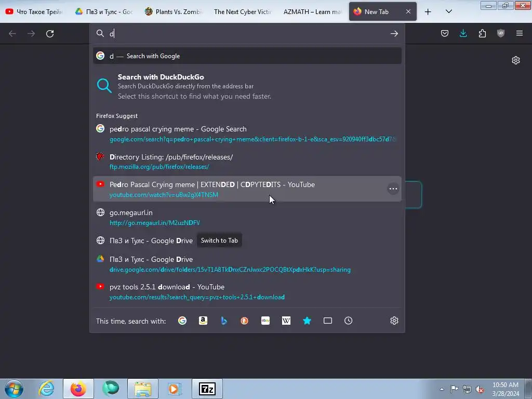Open the media player taskbar icon
This screenshot has height=399, width=532.
pyautogui.click(x=175, y=389)
